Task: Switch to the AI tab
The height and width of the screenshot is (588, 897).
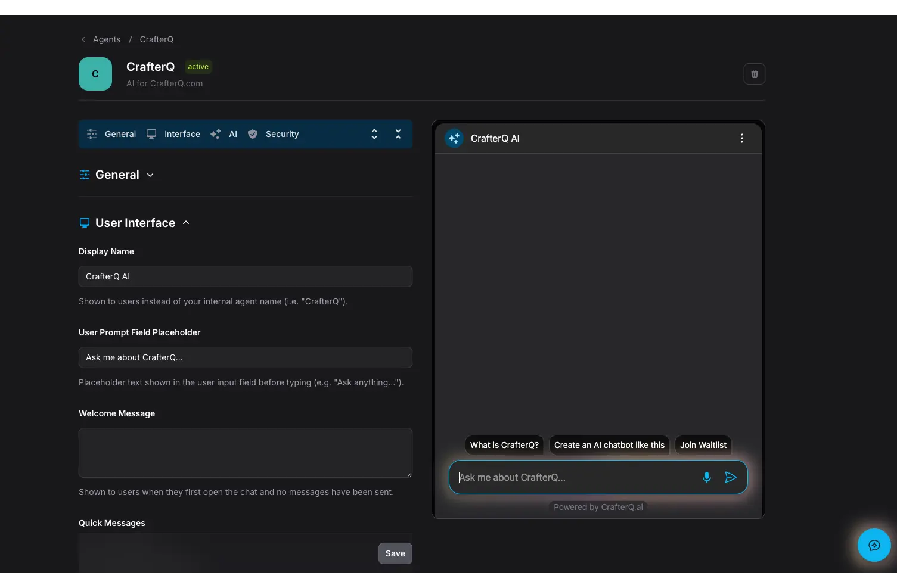Action: (233, 134)
